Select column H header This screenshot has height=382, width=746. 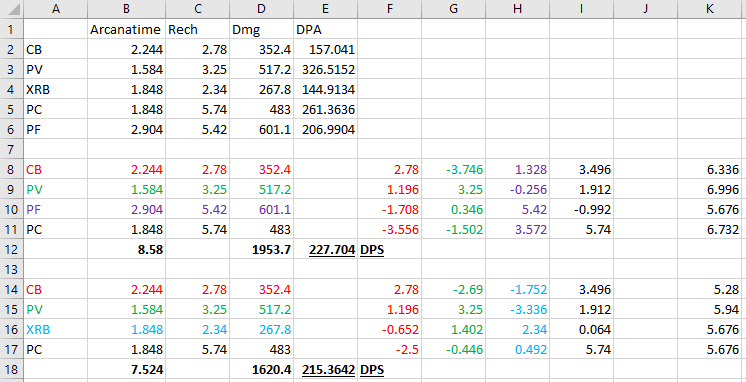[517, 10]
